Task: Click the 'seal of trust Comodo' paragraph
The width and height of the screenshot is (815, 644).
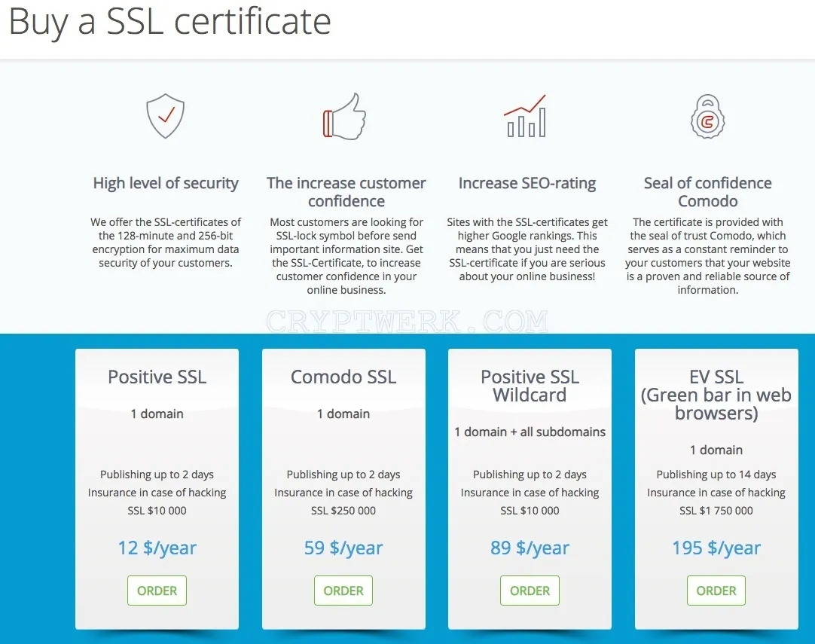Action: (x=707, y=256)
